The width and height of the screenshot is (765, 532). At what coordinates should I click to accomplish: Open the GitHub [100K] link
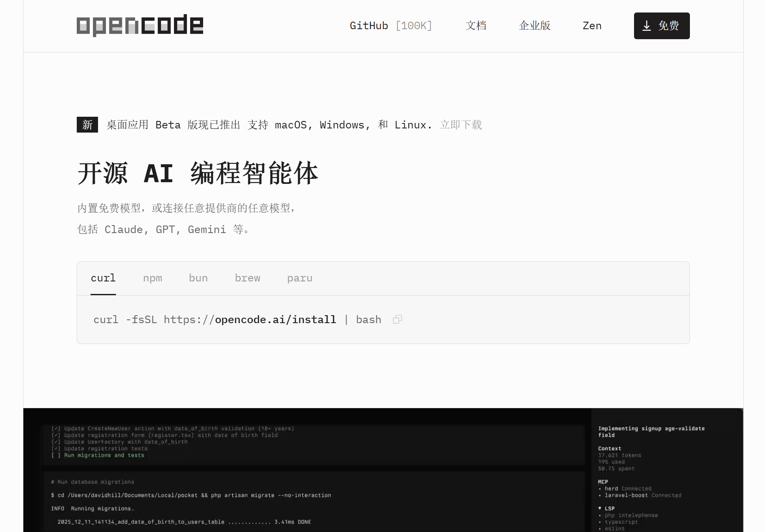click(391, 25)
